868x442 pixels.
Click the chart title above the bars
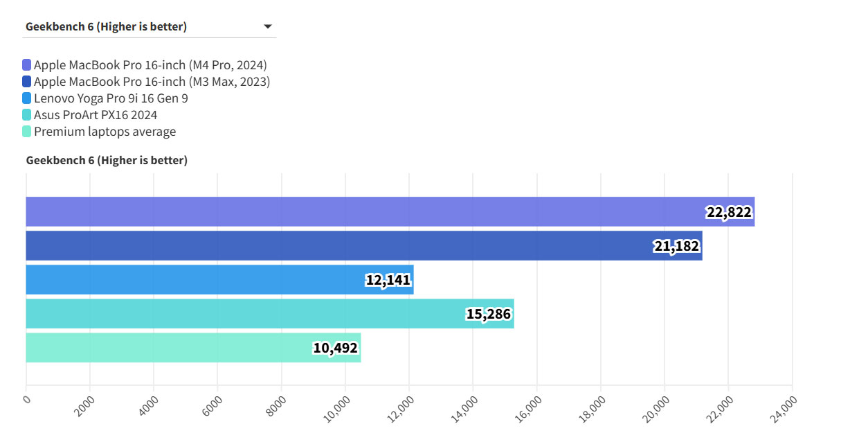tap(107, 160)
